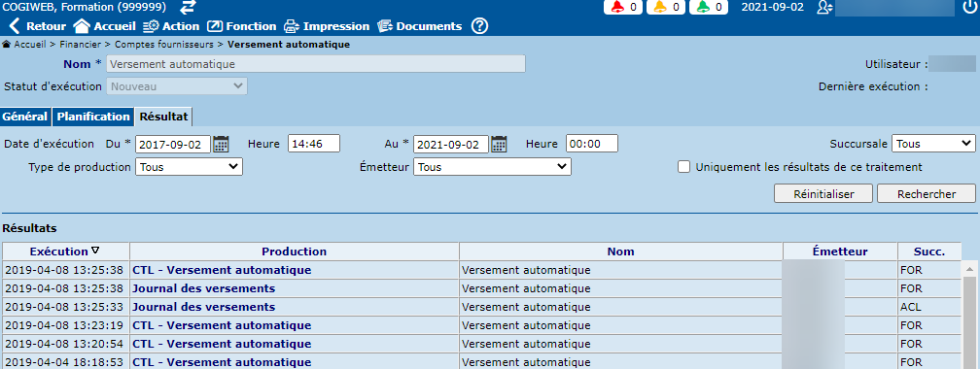Open the Du date calendar picker
This screenshot has width=980, height=369.
[222, 144]
